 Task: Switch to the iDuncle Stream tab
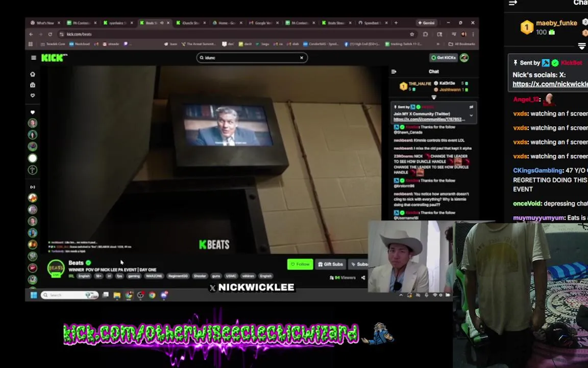(x=190, y=23)
